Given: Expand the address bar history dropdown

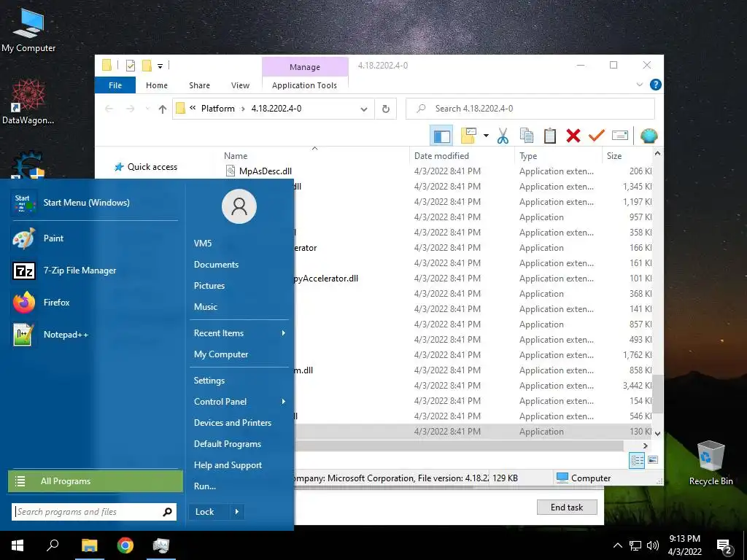Looking at the screenshot, I should coord(364,109).
